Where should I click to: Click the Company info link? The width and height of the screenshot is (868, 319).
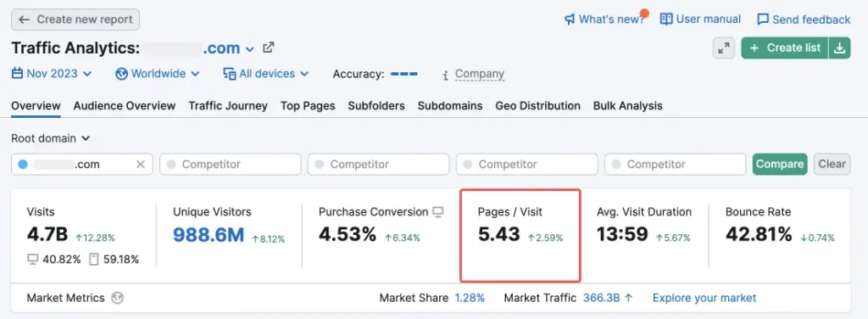tap(480, 74)
